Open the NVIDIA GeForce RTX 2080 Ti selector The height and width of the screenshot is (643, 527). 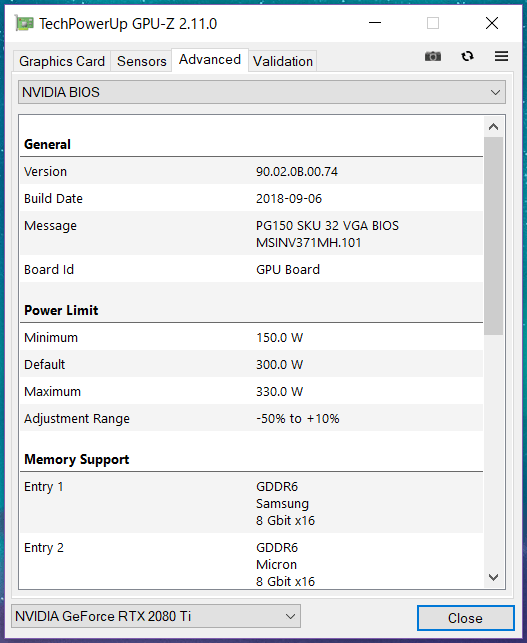pos(156,616)
